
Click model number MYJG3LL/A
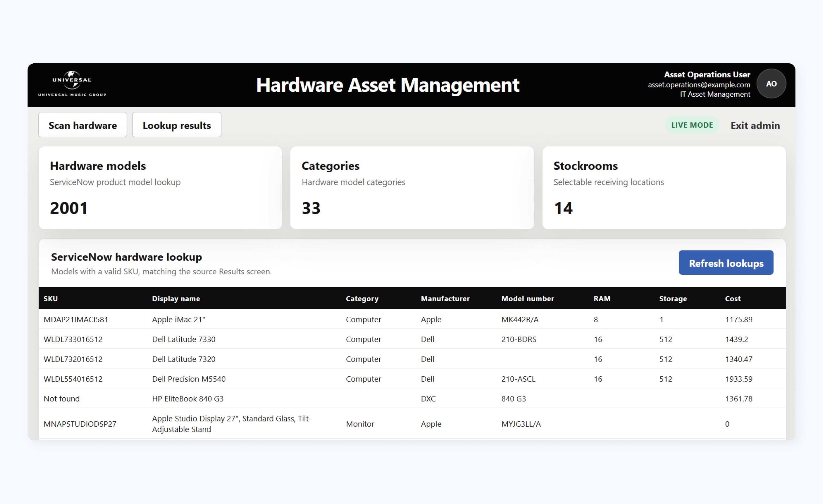point(521,424)
